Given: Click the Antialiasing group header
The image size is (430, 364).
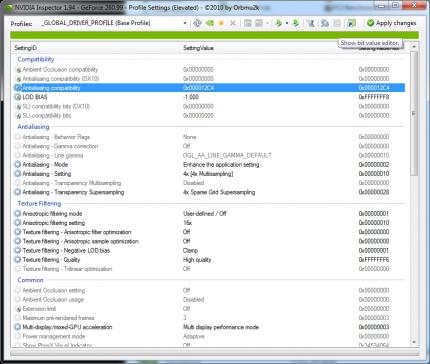Looking at the screenshot, I should click(x=33, y=127).
